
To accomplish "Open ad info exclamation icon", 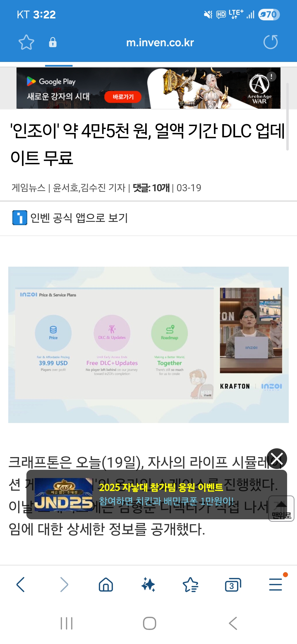I will pyautogui.click(x=271, y=77).
